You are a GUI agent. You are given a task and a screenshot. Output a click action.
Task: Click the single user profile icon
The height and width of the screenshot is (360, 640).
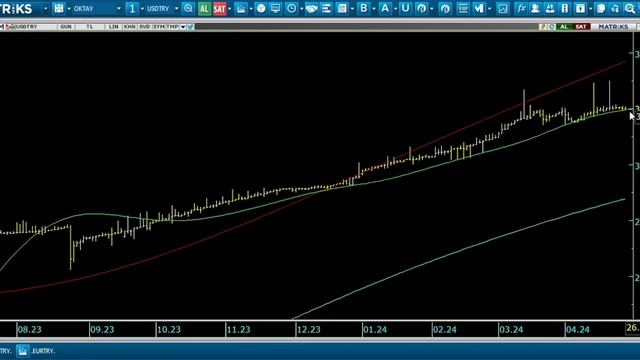[x=535, y=8]
